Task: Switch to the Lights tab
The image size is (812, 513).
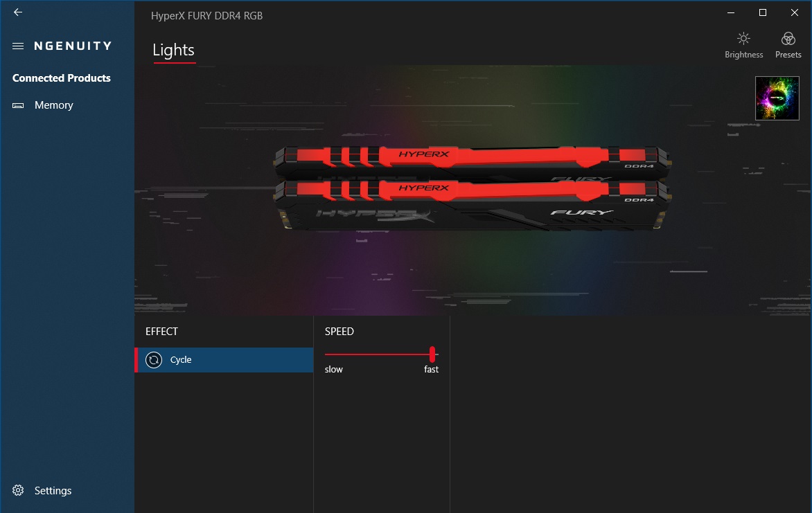Action: coord(173,51)
